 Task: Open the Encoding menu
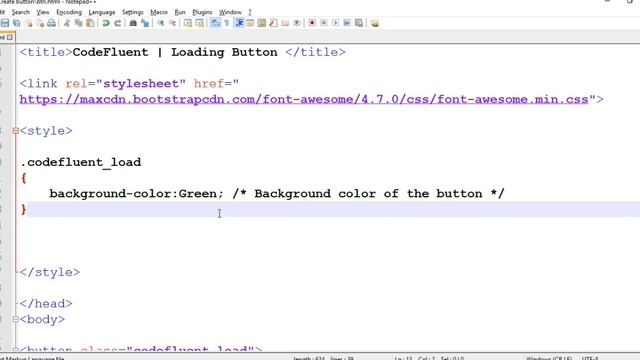point(69,12)
